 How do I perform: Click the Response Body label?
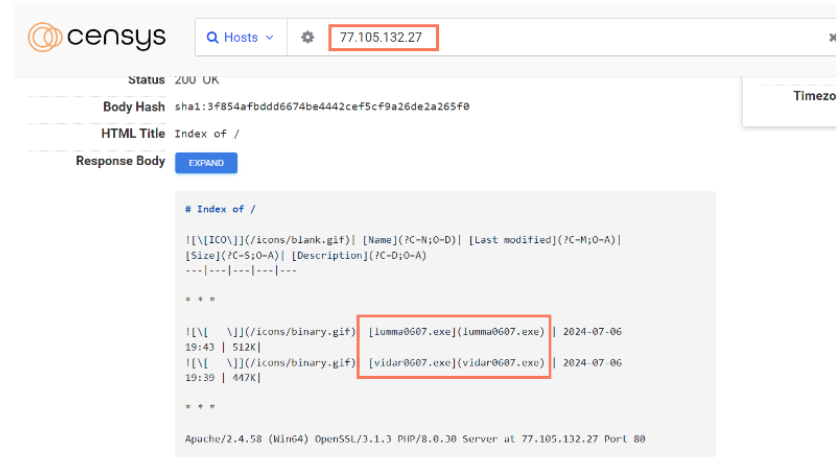120,161
